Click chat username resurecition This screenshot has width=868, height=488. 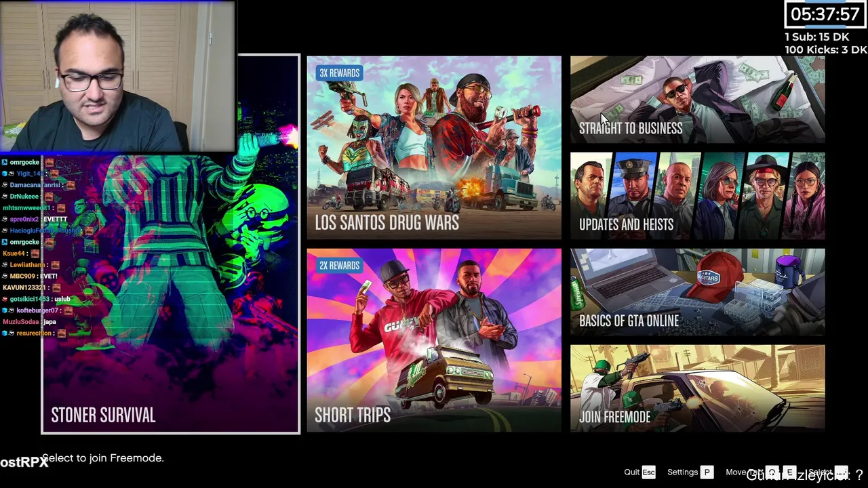34,333
